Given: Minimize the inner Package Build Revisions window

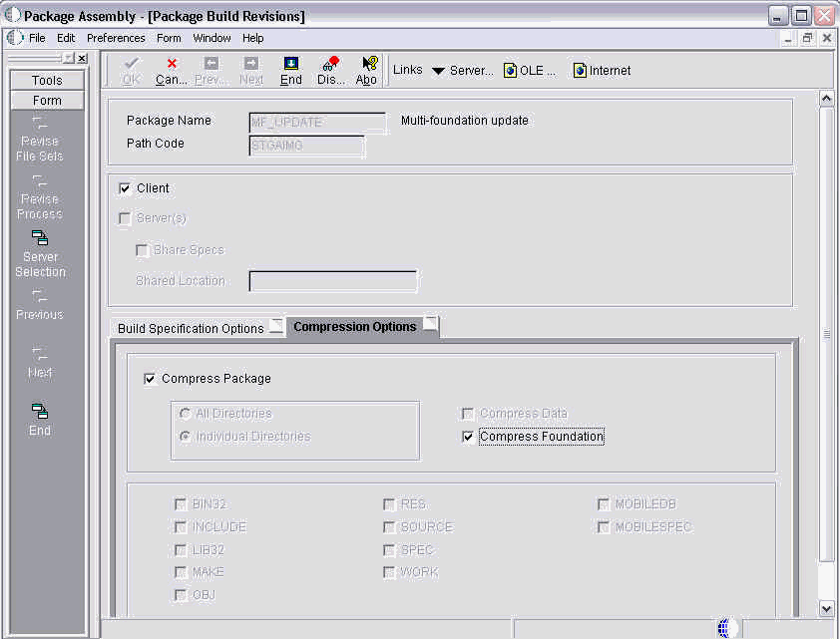Looking at the screenshot, I should pyautogui.click(x=787, y=38).
